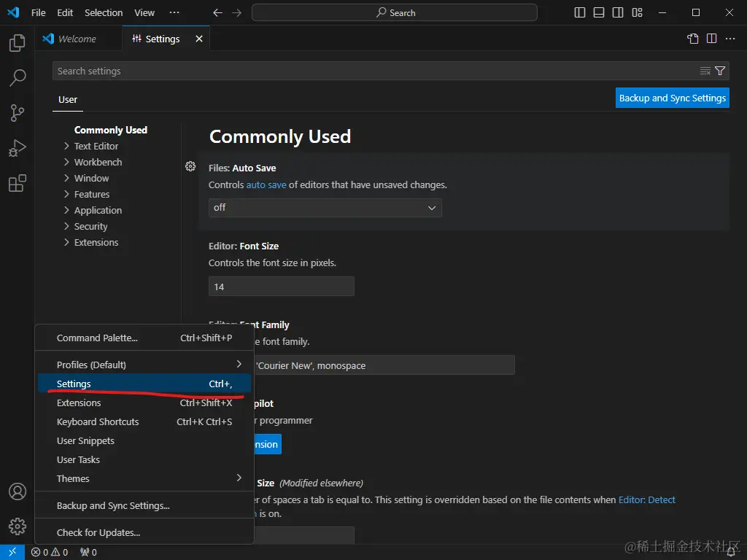Open the Profiles (Default) submenu
This screenshot has width=747, height=560.
(x=144, y=365)
